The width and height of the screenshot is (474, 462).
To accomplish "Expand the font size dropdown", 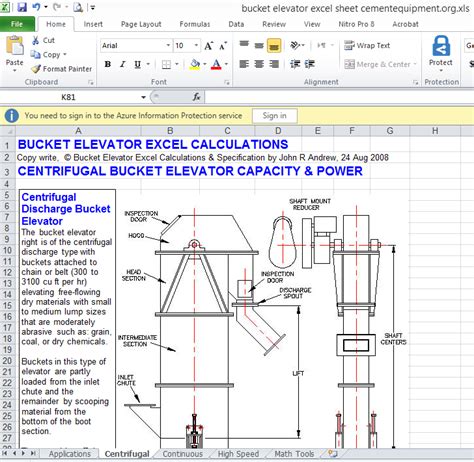I will point(196,46).
